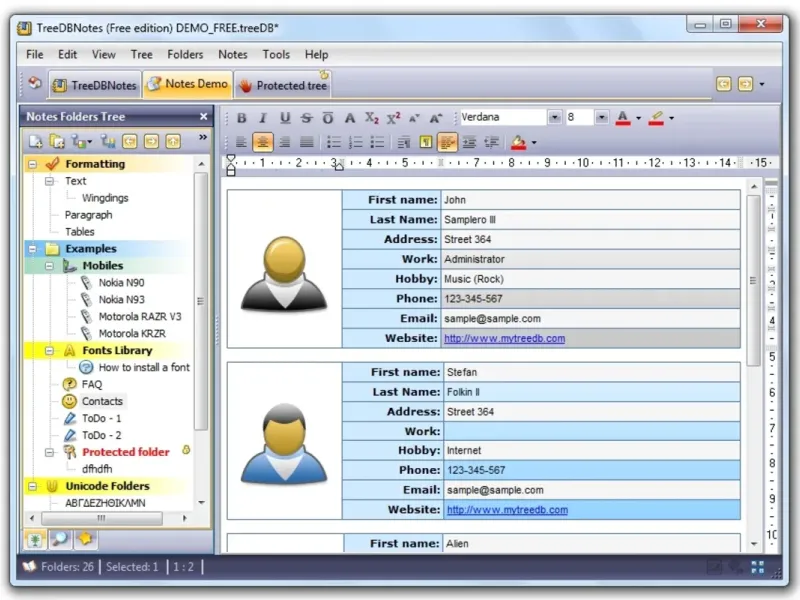Toggle center alignment button
This screenshot has height=600, width=800.
pos(263,142)
